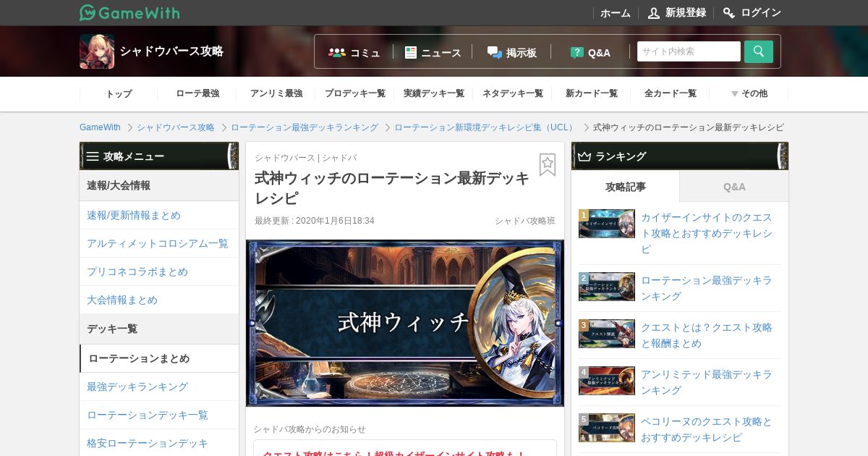
Task: Bookmark this article with star icon
Action: [548, 164]
